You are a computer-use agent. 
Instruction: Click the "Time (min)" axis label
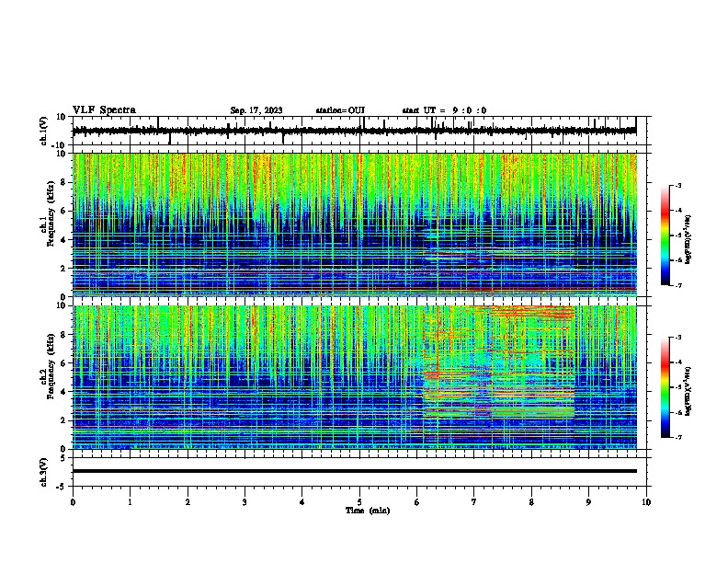click(x=368, y=511)
